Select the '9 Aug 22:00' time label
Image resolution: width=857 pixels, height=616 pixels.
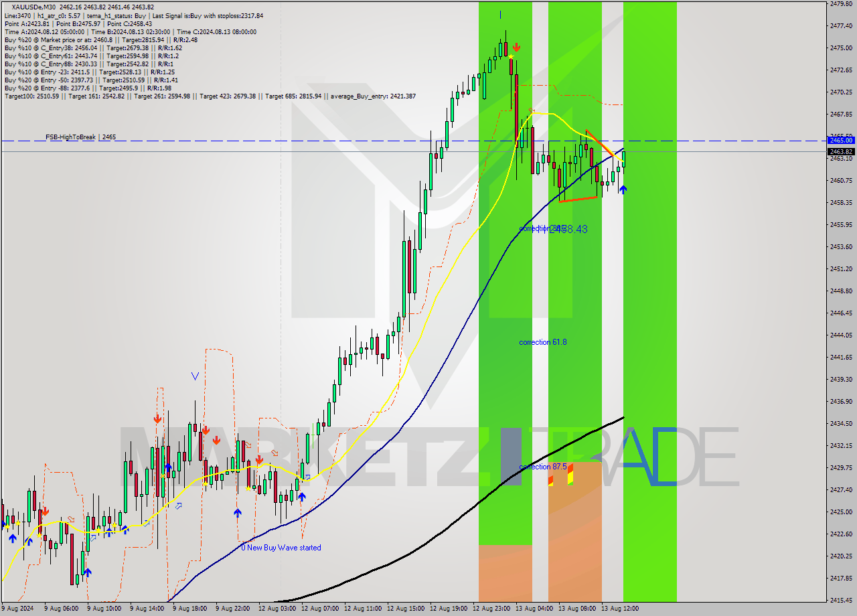click(232, 609)
